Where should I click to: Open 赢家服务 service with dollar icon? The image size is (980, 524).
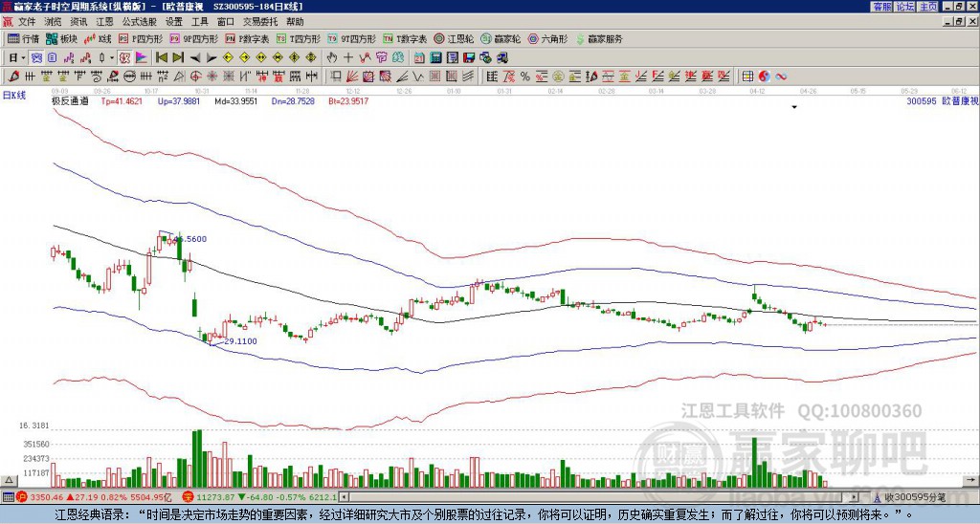click(599, 38)
